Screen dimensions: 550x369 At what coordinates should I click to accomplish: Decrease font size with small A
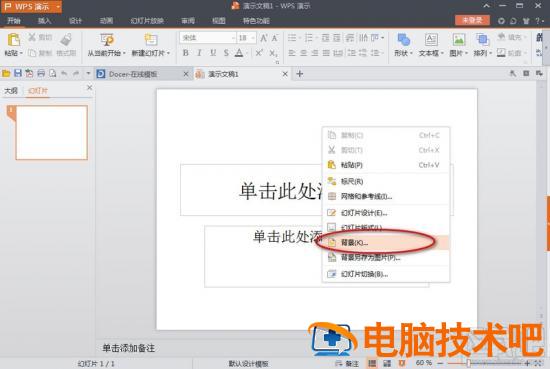[x=275, y=38]
